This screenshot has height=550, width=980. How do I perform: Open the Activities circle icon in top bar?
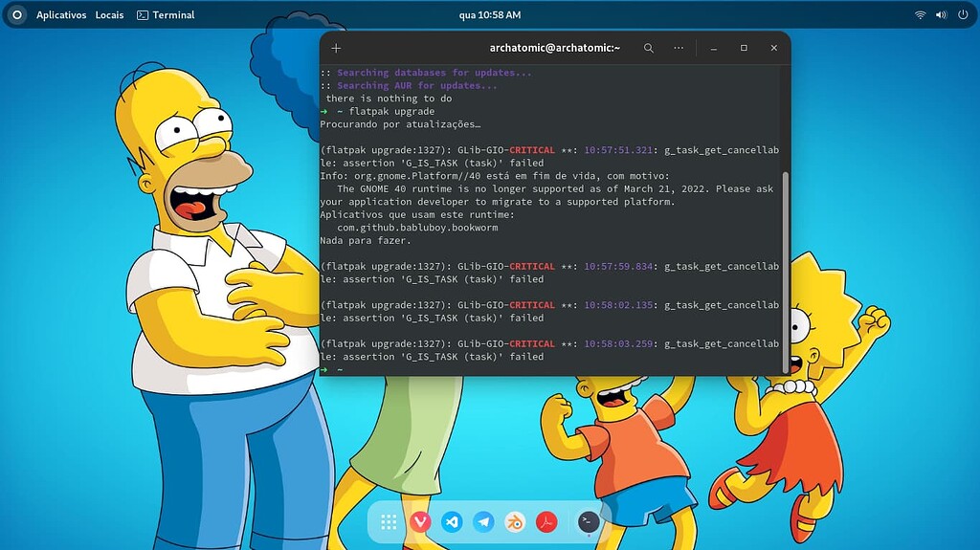click(x=17, y=15)
